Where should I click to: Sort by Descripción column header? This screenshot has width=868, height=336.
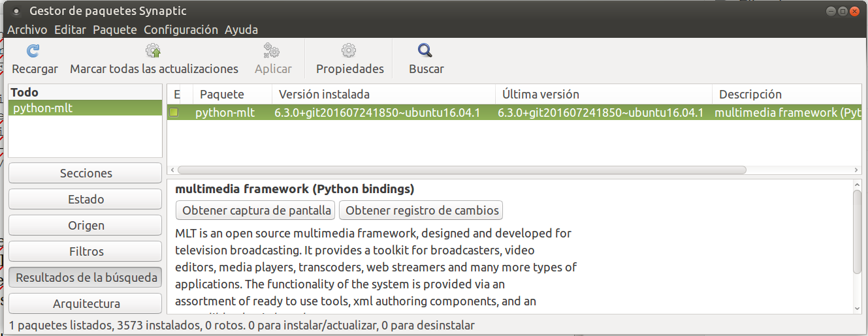click(786, 95)
